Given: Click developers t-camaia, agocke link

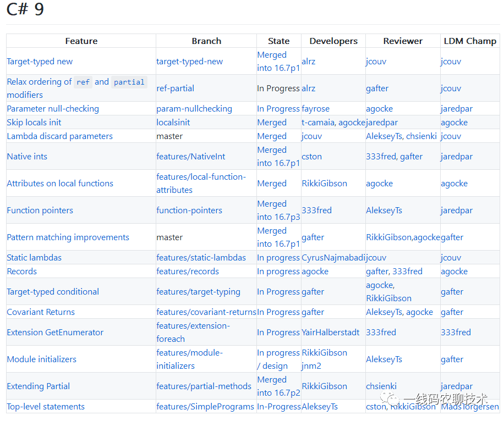Looking at the screenshot, I should point(333,123).
